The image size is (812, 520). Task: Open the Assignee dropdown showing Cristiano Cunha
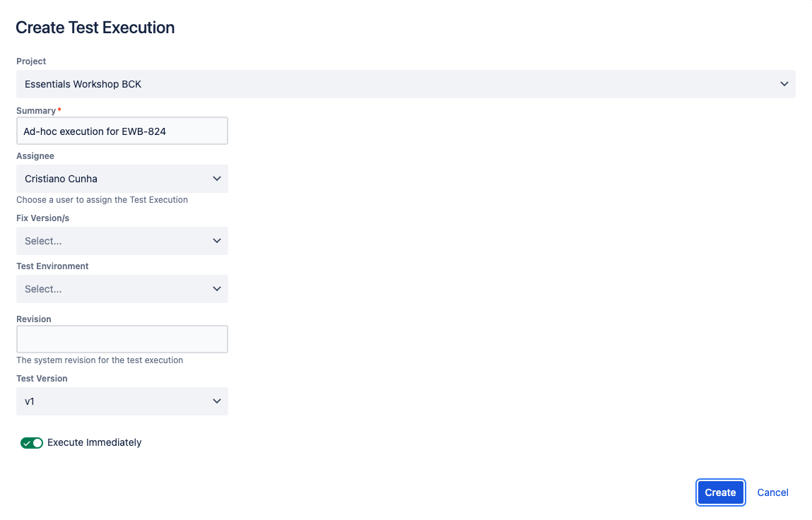tap(122, 179)
